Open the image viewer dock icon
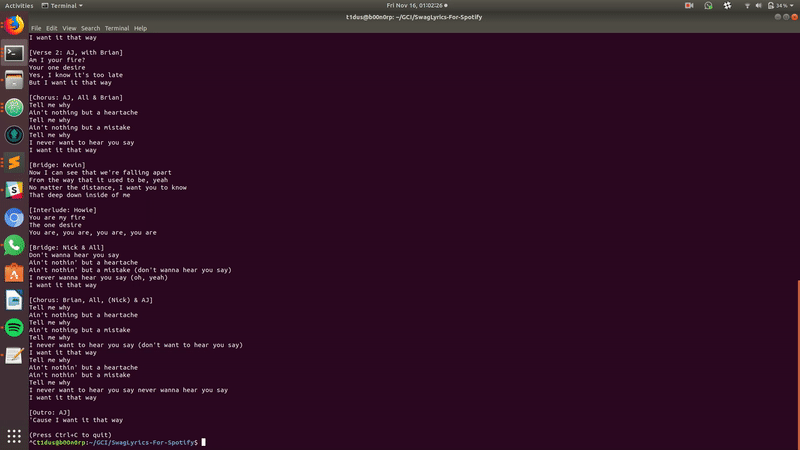Viewport: 800px width, 450px height. (x=14, y=300)
